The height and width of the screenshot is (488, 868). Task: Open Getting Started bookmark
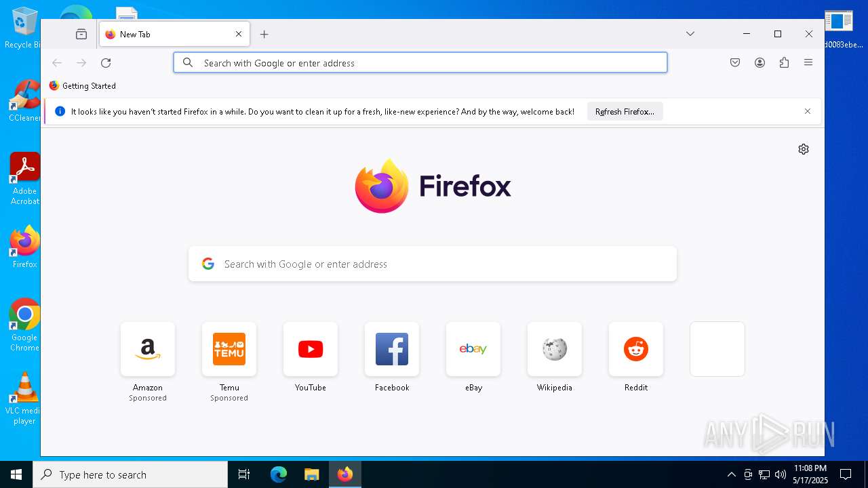pyautogui.click(x=83, y=86)
